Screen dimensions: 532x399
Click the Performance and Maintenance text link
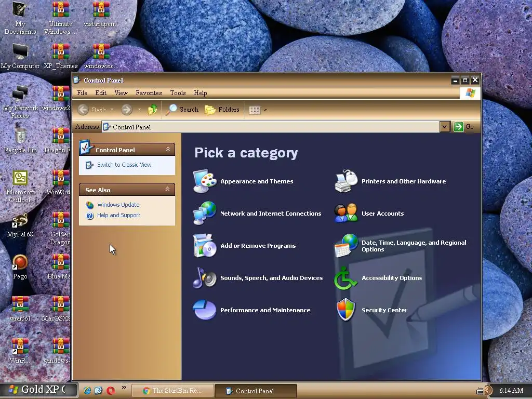click(265, 310)
